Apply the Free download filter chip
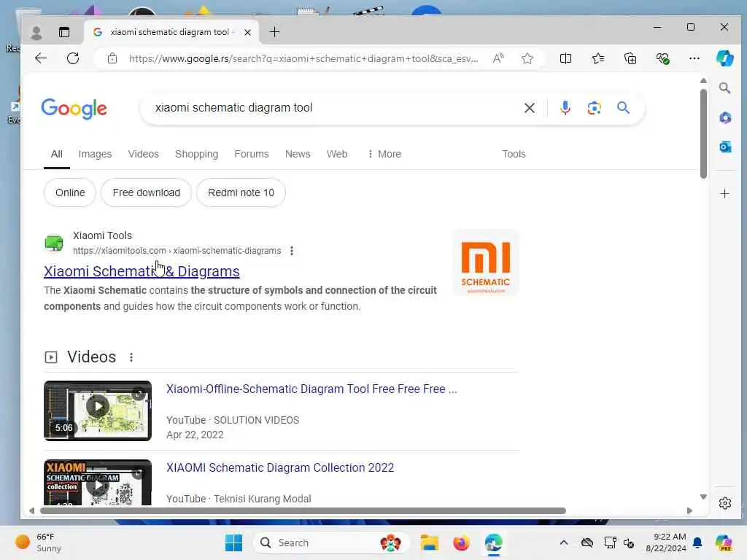747x560 pixels. coord(146,192)
